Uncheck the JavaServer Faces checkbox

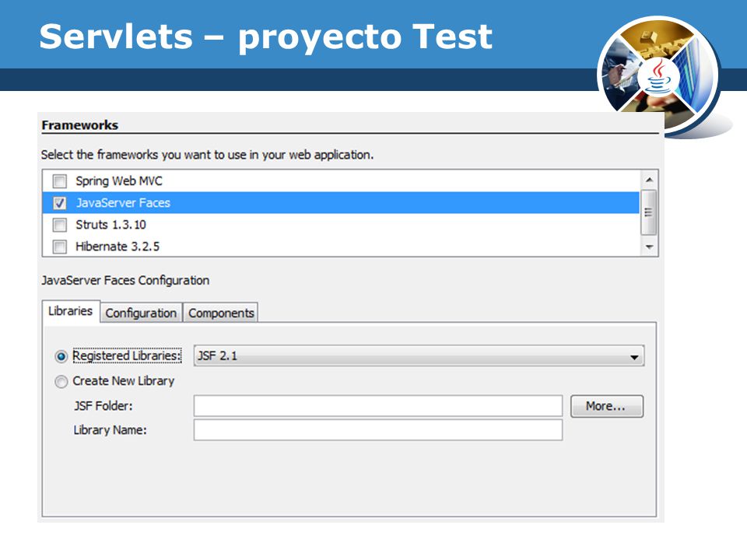[x=60, y=203]
